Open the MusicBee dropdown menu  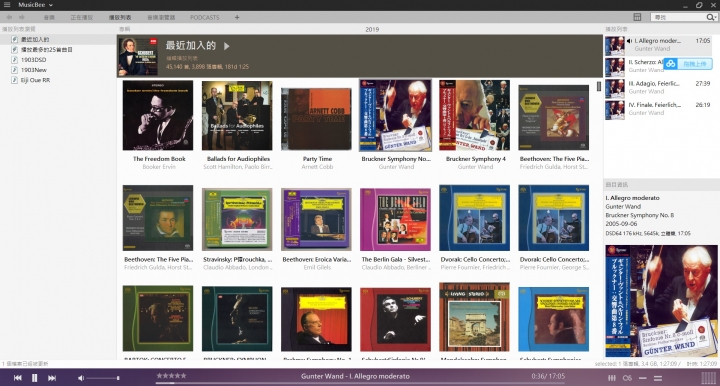(x=35, y=5)
